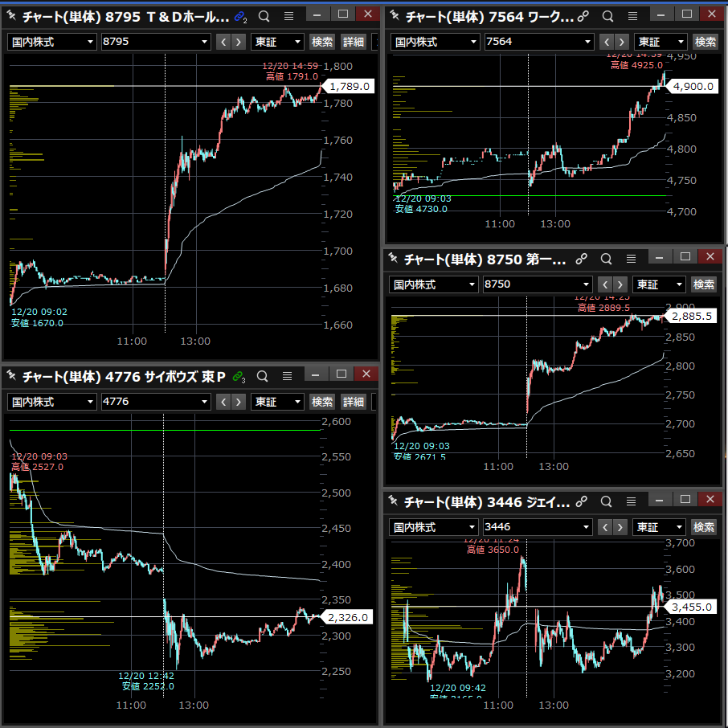This screenshot has width=728, height=728.
Task: Open hamburger menu of 3446 chart window
Action: (631, 501)
